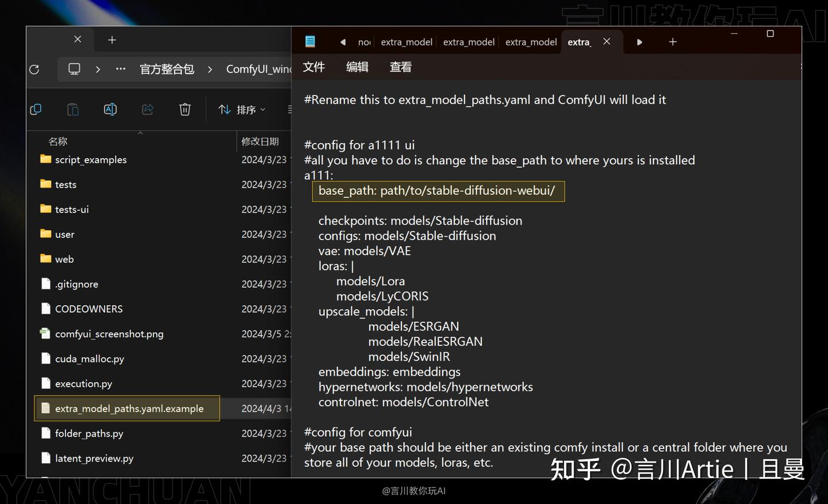
Task: Click the Notepad app icon
Action: [310, 41]
